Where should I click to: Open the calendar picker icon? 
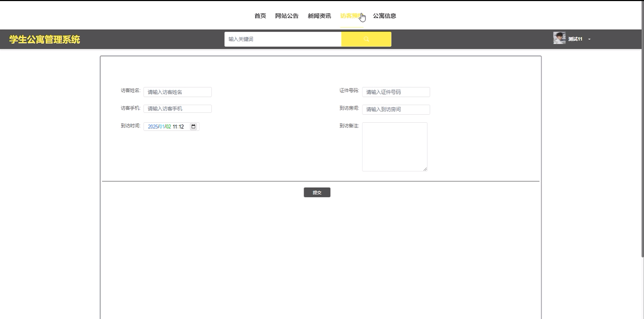click(x=193, y=127)
